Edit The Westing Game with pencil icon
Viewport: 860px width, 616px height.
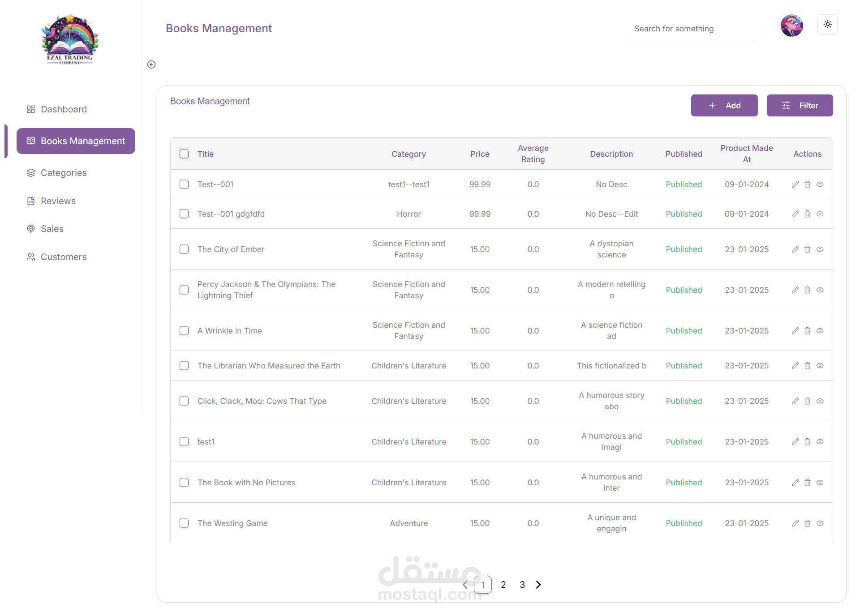point(795,523)
